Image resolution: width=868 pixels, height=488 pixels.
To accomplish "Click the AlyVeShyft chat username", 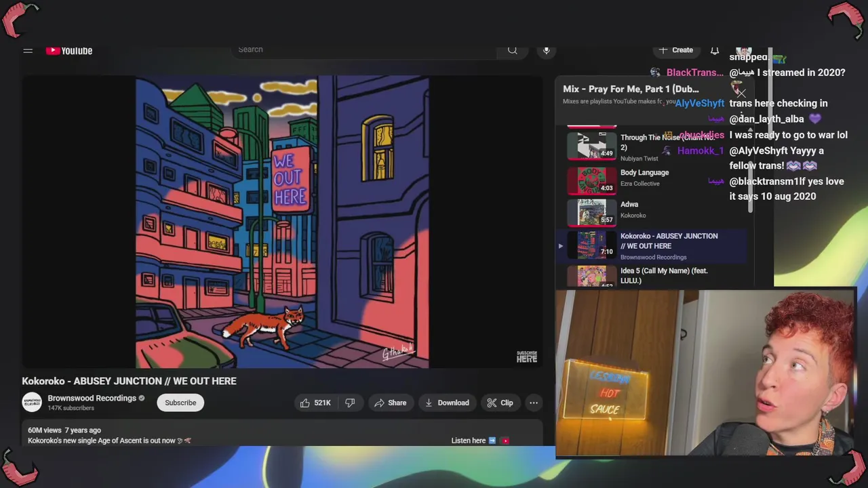I will (x=699, y=103).
